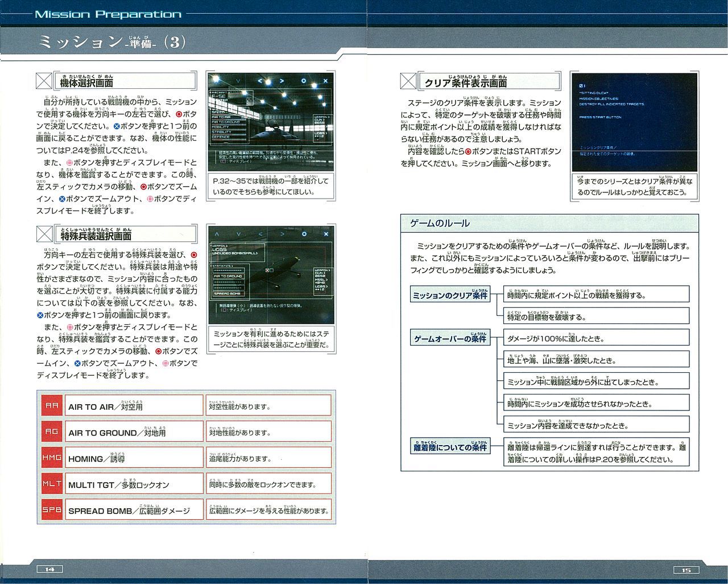The image size is (728, 584).
Task: Click the 時間内にミッションを成功させられなかったとき condition
Action: click(x=597, y=403)
